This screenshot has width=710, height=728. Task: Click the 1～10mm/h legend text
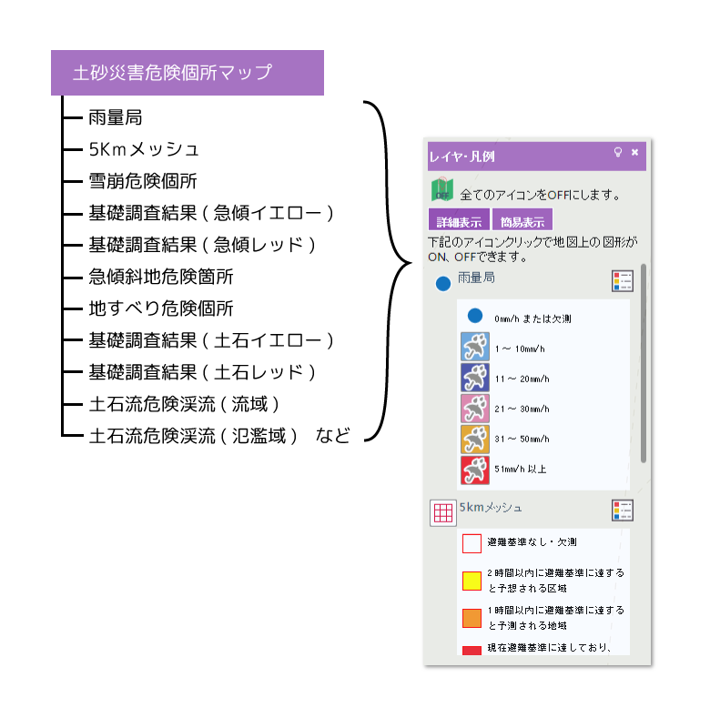[520, 349]
